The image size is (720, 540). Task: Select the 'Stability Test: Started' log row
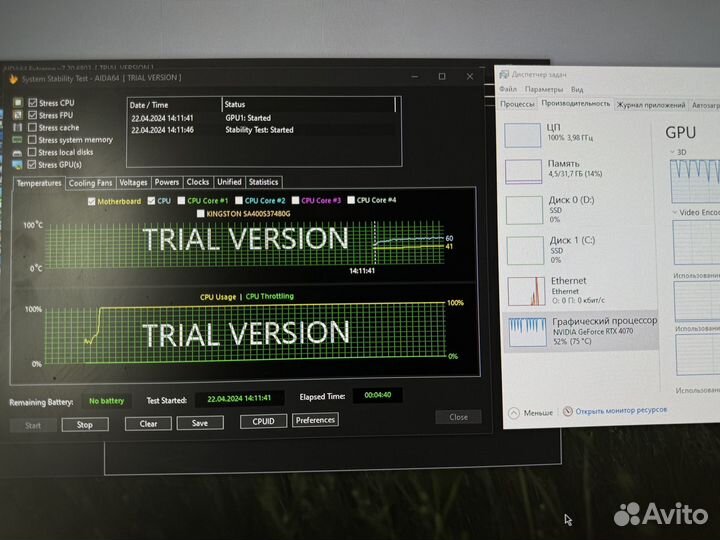(x=262, y=130)
